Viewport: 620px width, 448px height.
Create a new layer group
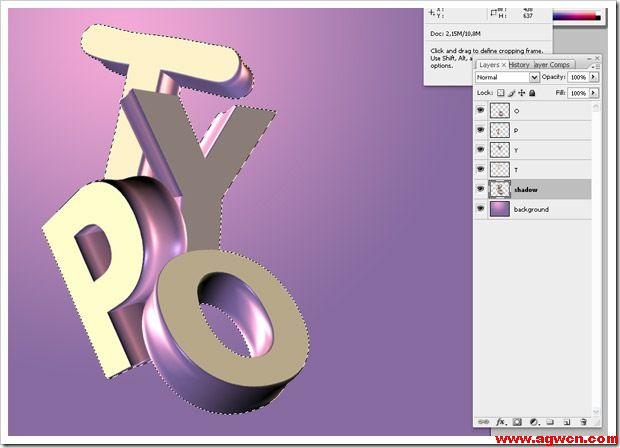pyautogui.click(x=550, y=423)
